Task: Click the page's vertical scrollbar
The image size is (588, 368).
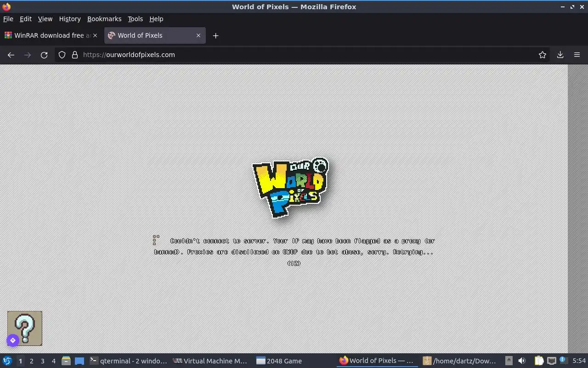Action: tap(578, 209)
